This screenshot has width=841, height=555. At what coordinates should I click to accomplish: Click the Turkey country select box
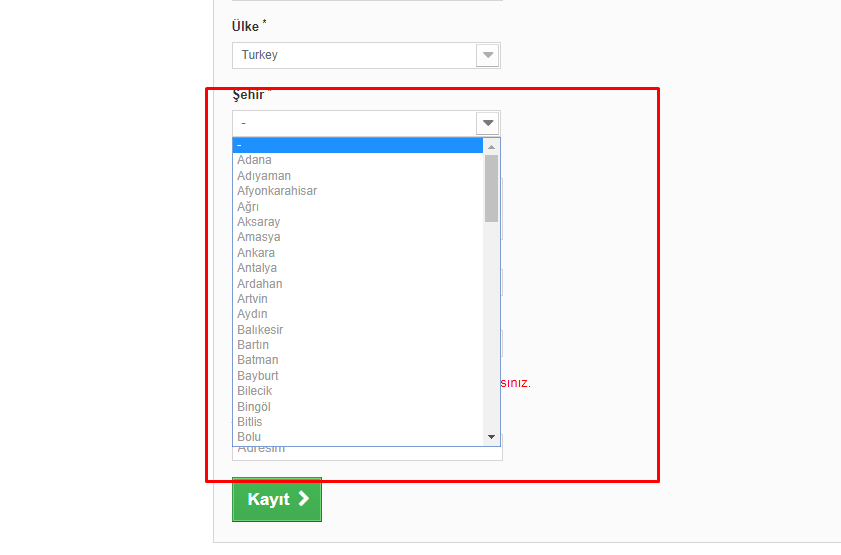[355, 55]
